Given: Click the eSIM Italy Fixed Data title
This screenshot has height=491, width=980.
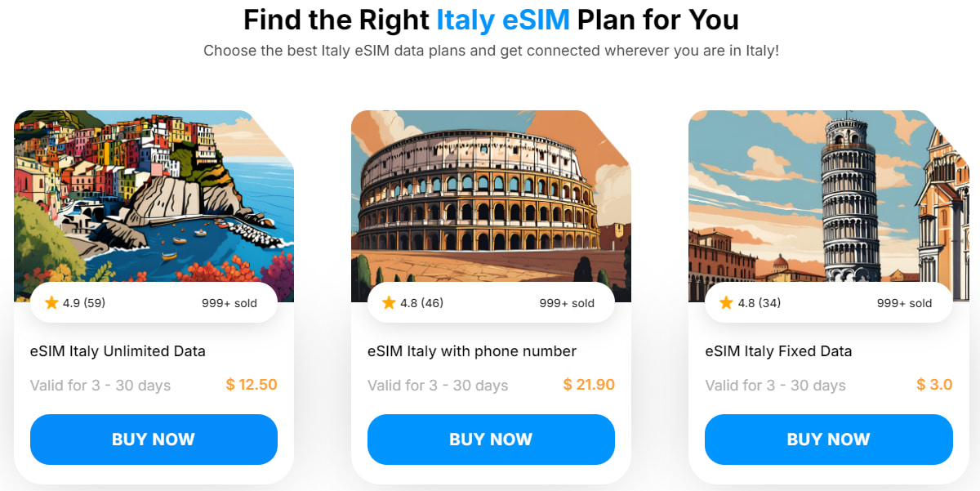Looking at the screenshot, I should pyautogui.click(x=779, y=351).
